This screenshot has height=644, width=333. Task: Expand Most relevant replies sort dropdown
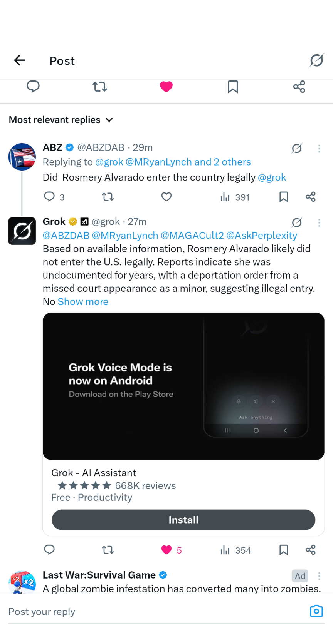pyautogui.click(x=61, y=120)
